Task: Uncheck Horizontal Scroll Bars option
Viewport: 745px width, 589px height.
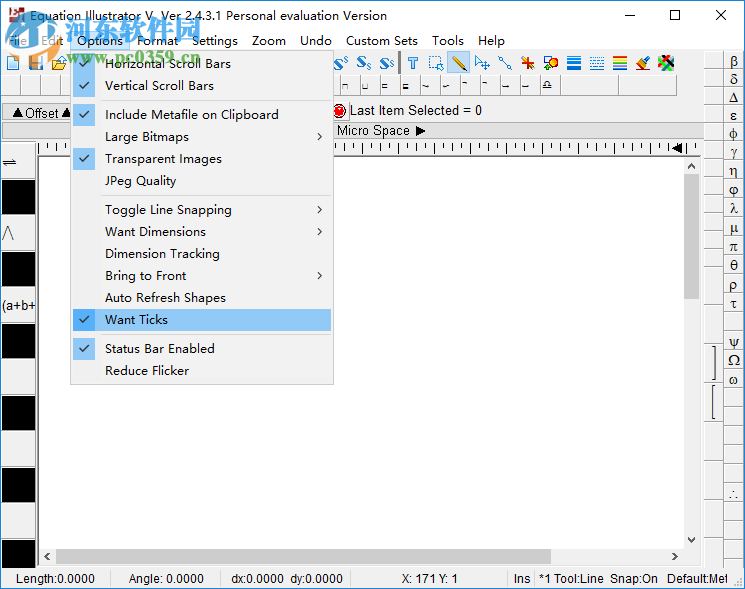Action: click(202, 64)
